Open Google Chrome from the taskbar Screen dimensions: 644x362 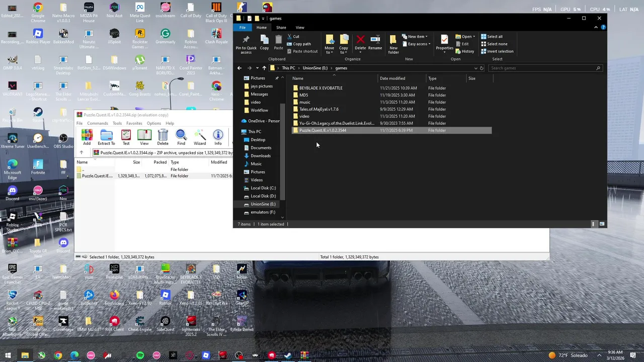tap(58, 355)
